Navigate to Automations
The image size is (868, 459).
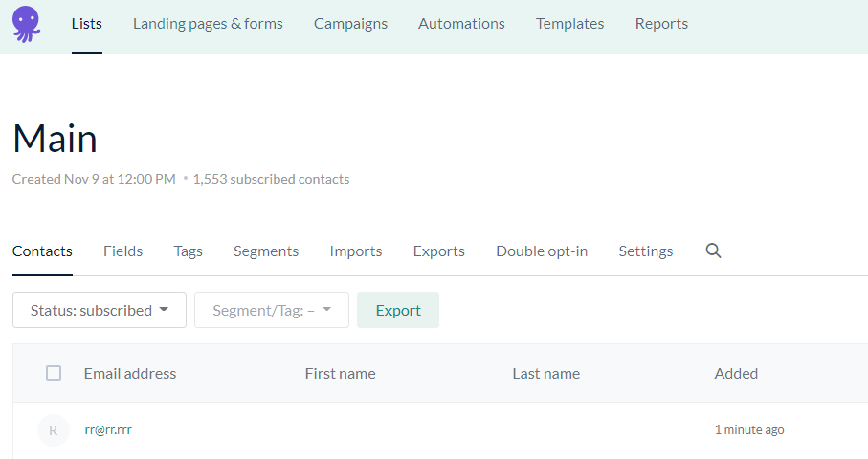click(x=461, y=24)
